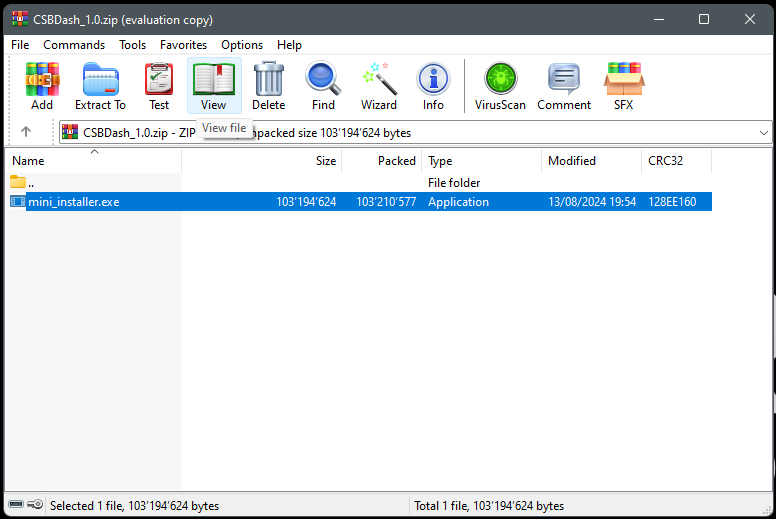This screenshot has height=519, width=776.
Task: Open the Commands menu
Action: pos(74,45)
